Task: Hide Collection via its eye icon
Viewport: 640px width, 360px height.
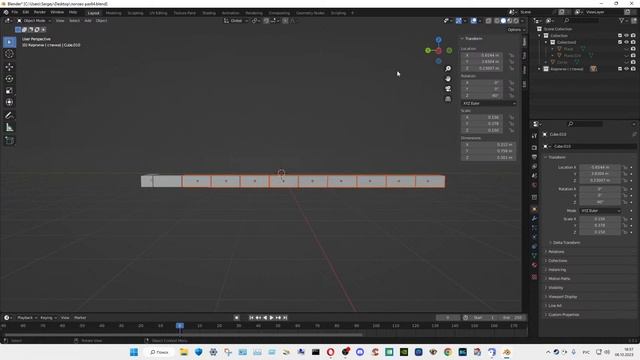Action: click(627, 36)
